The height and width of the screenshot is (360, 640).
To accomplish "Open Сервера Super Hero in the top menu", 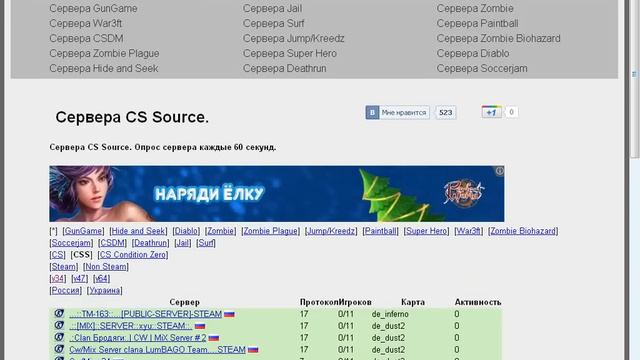I will point(290,53).
